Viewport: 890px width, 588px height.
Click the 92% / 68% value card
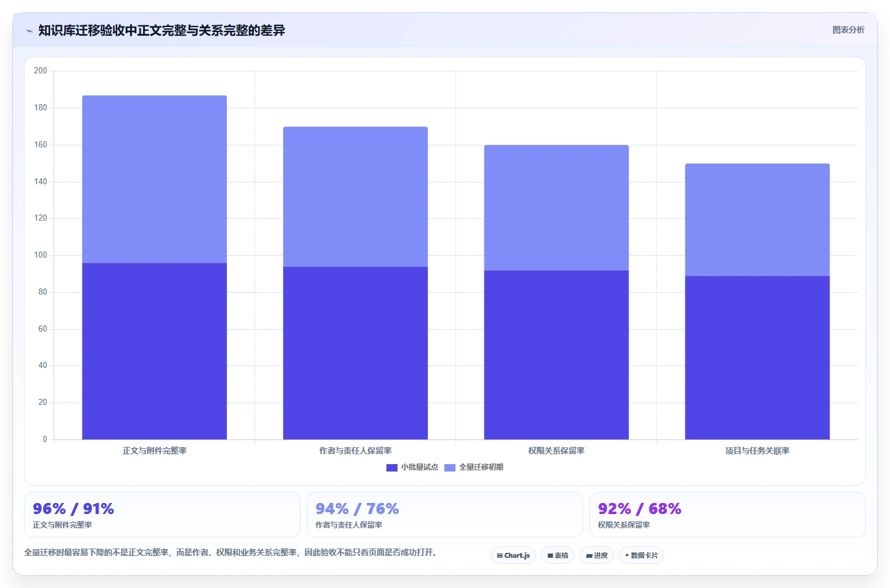point(727,515)
